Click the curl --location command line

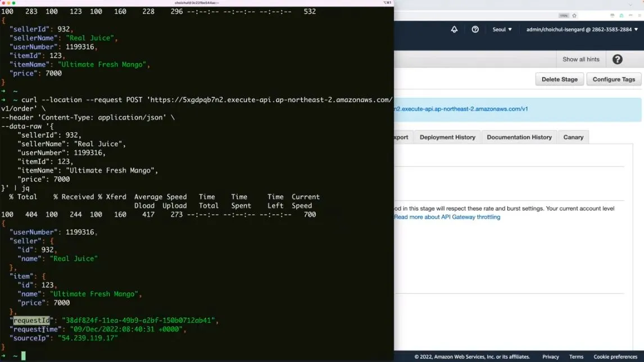point(207,100)
